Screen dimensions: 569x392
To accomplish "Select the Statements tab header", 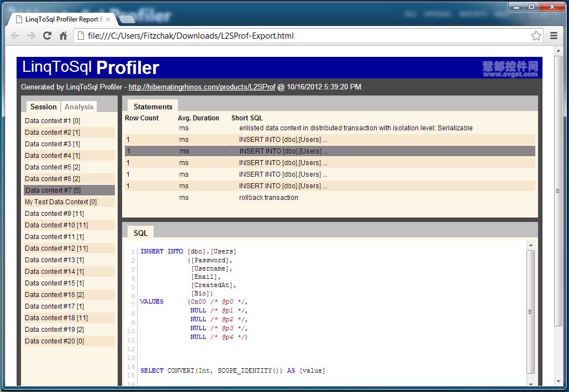I will pyautogui.click(x=153, y=107).
